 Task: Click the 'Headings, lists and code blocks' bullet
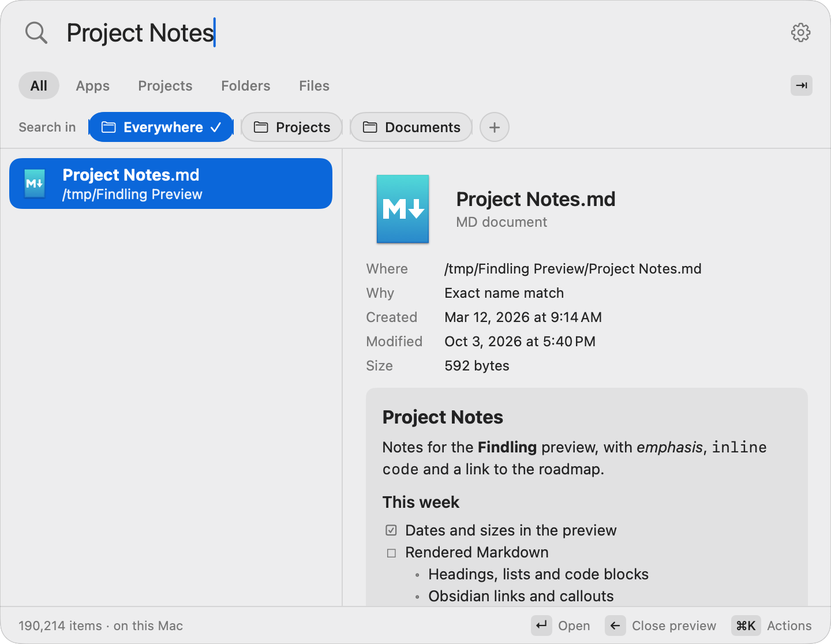coord(538,574)
